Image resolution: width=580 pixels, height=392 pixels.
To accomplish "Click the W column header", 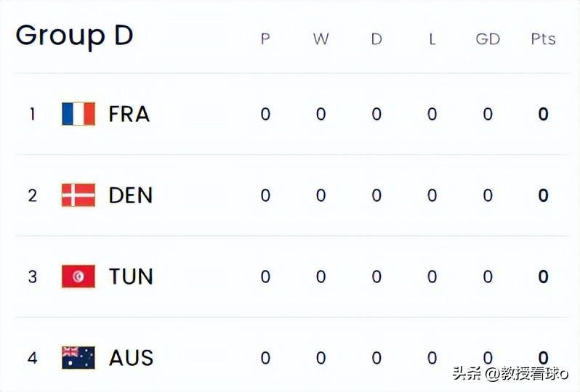I will (321, 38).
